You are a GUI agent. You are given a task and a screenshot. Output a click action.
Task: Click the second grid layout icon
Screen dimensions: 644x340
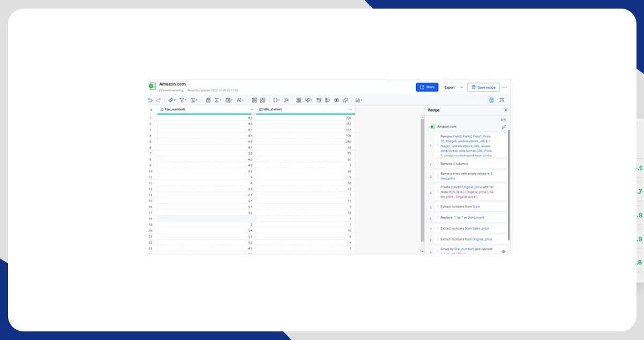263,100
